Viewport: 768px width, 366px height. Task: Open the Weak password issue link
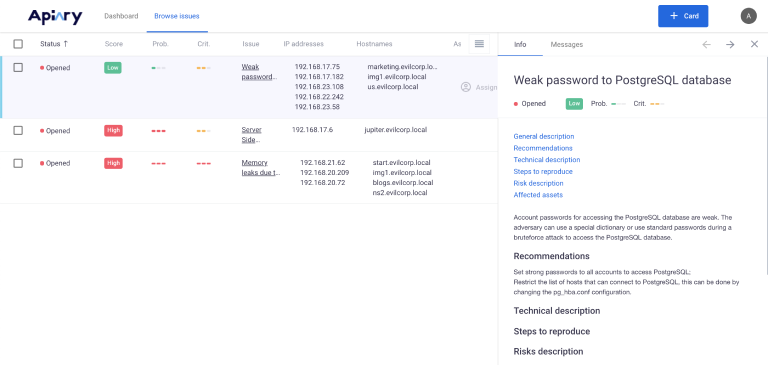259,72
